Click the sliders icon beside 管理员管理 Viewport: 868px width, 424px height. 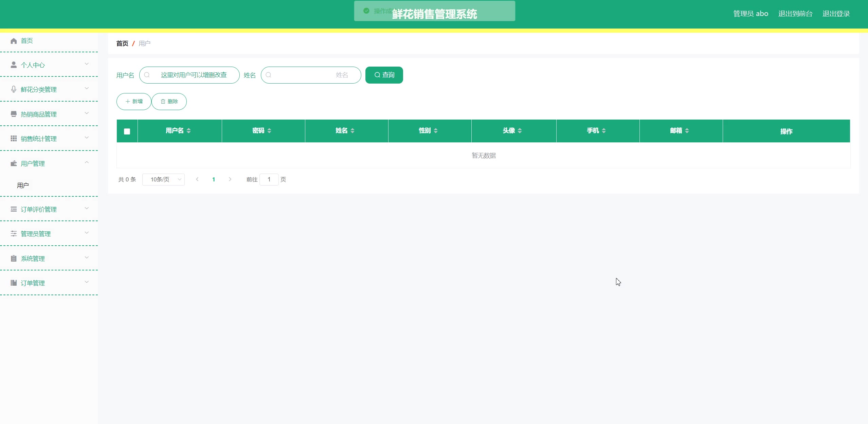click(x=14, y=234)
